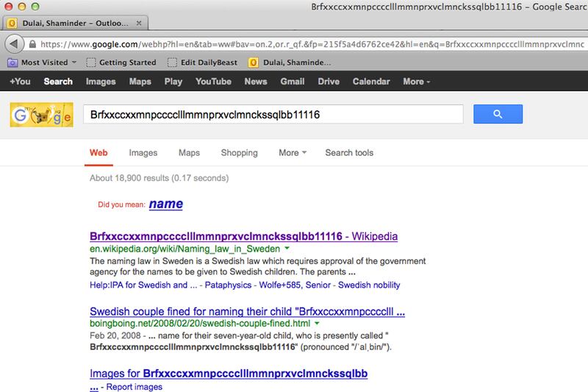Click the boingboing.net result URL text
This screenshot has height=392, width=588.
tap(200, 324)
